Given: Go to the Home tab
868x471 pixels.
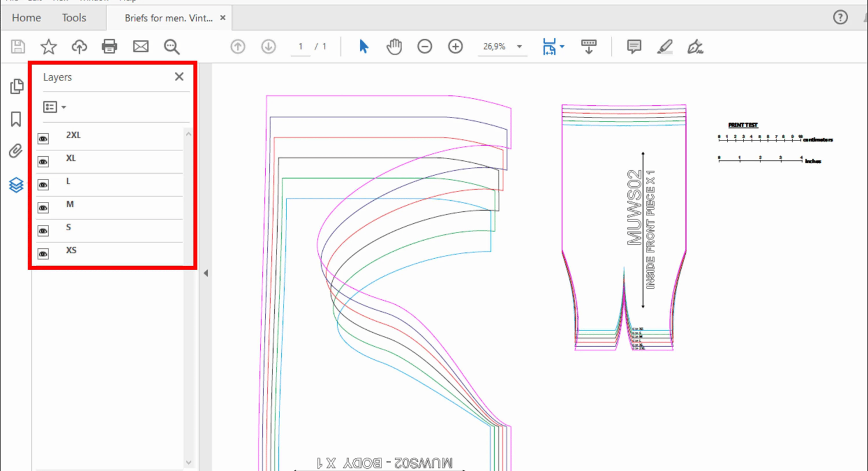Looking at the screenshot, I should point(27,18).
